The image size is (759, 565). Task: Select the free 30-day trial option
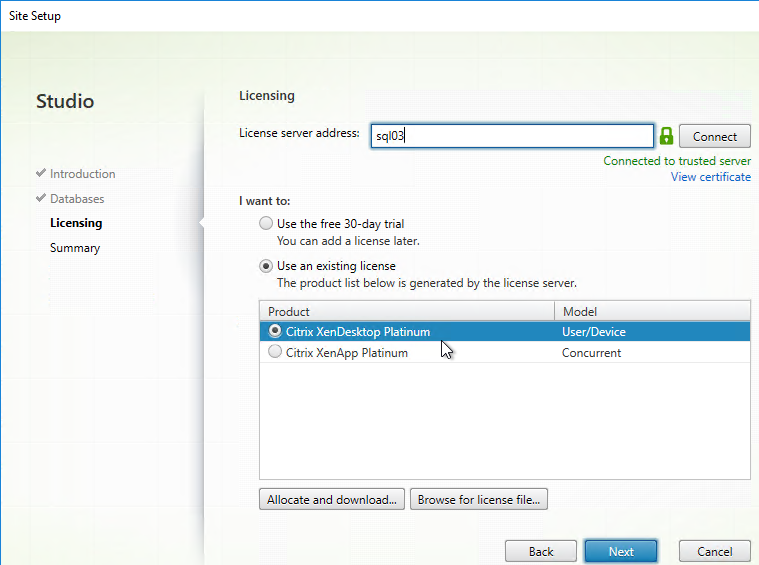(x=266, y=223)
